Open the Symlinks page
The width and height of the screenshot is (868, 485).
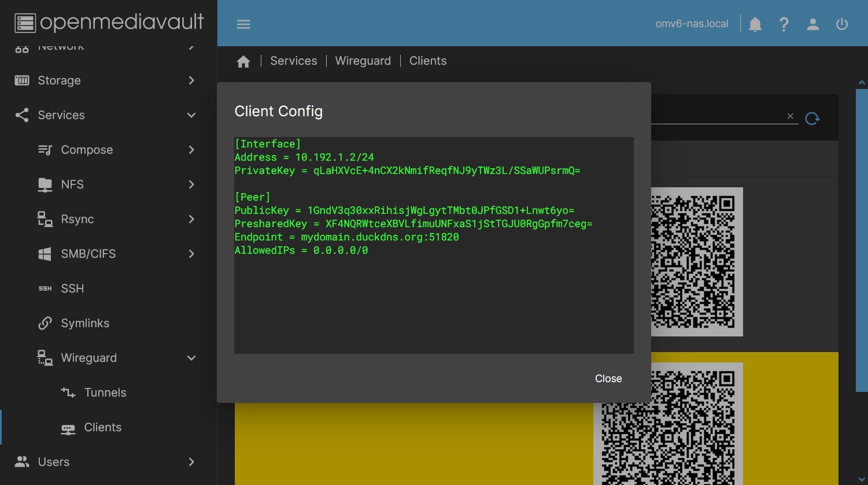[x=85, y=323]
